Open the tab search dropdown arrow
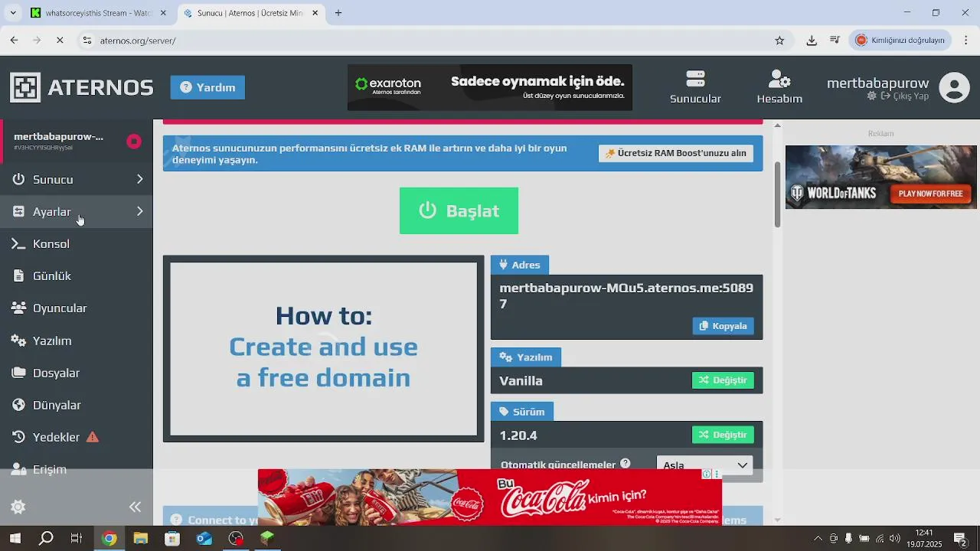Viewport: 980px width, 551px height. tap(12, 13)
